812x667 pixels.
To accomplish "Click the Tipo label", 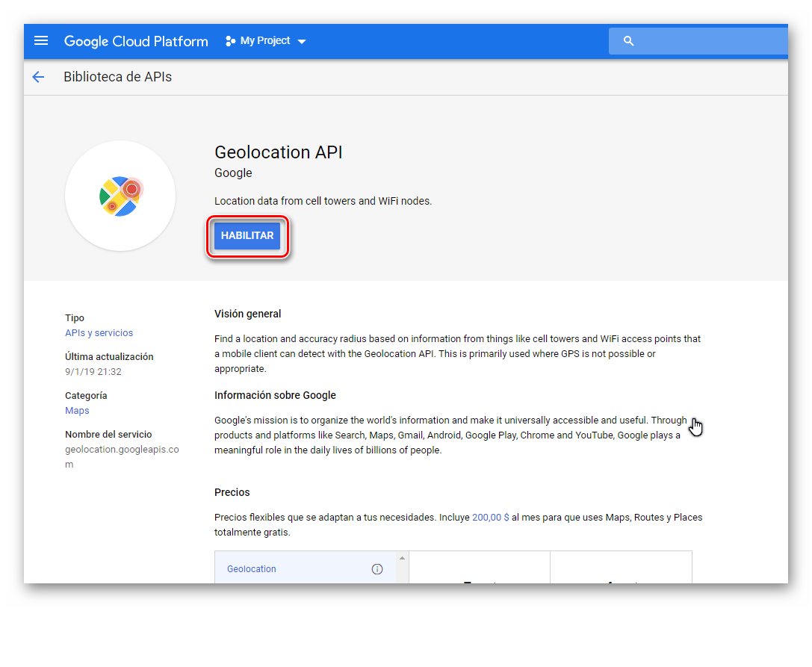I will point(75,318).
